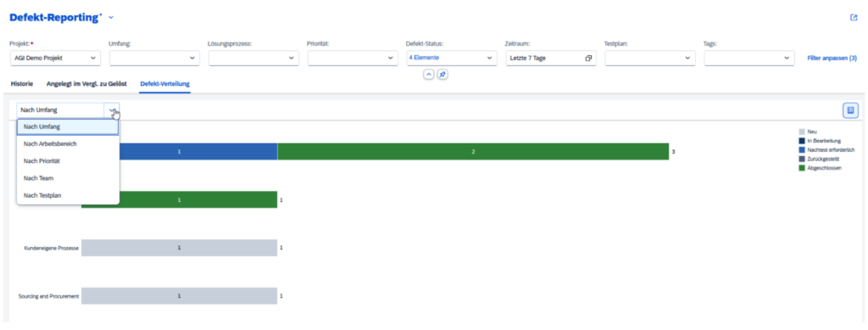The image size is (868, 330).
Task: Click the green bar segment labeled 2
Action: click(473, 152)
